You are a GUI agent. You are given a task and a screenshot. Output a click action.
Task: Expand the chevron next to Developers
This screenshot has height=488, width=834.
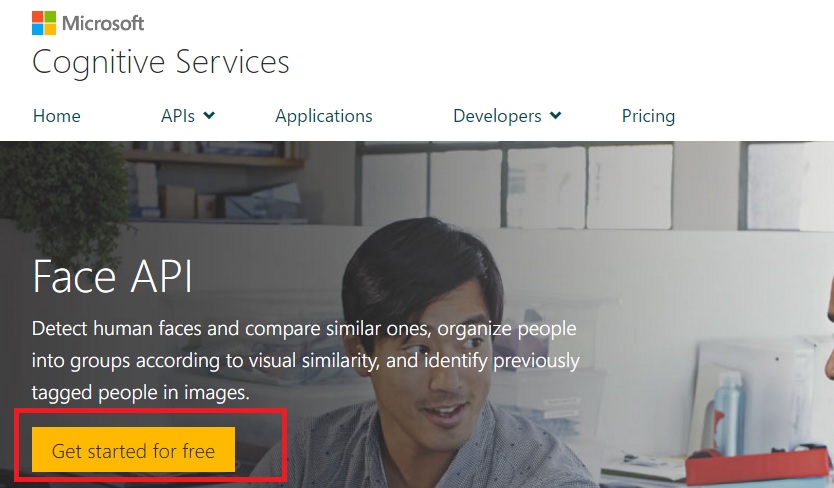(x=555, y=116)
